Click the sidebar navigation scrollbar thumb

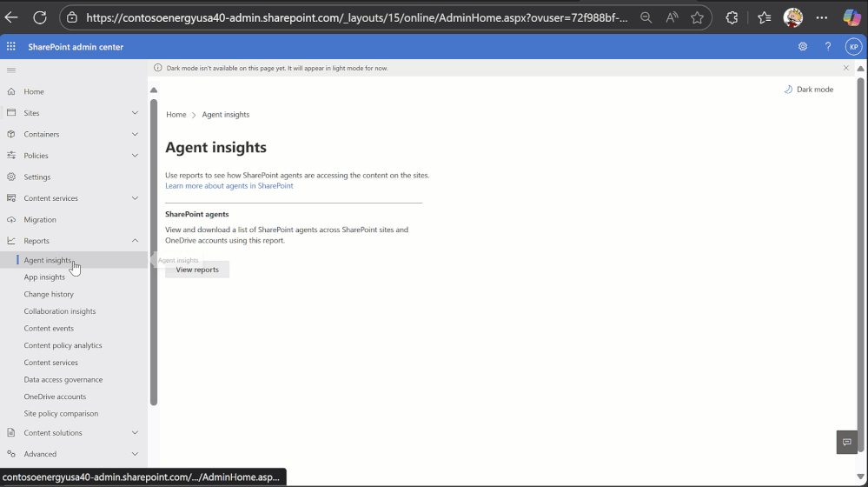pos(154,252)
